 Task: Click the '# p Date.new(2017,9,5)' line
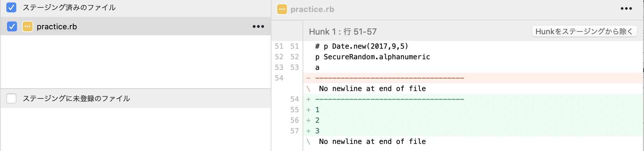point(362,46)
